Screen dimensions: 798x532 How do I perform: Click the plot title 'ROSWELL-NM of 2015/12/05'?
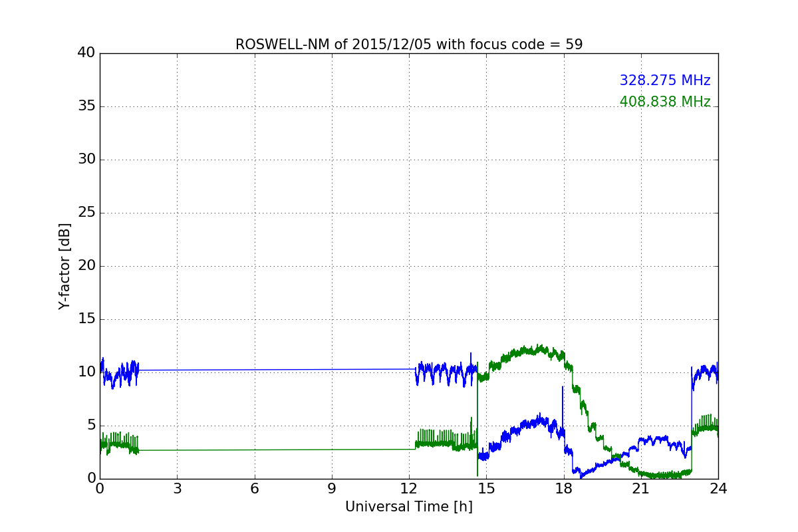(409, 45)
